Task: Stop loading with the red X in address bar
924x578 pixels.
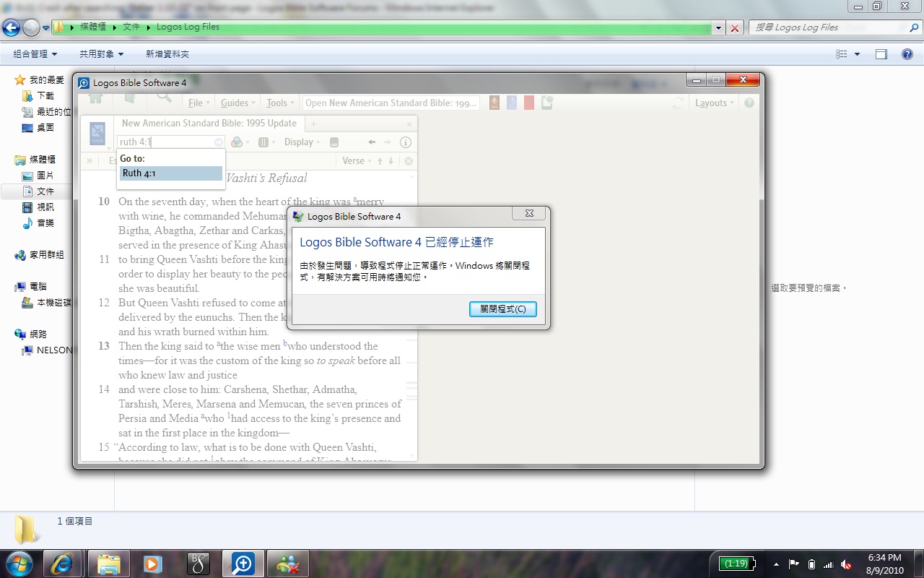Action: [735, 28]
